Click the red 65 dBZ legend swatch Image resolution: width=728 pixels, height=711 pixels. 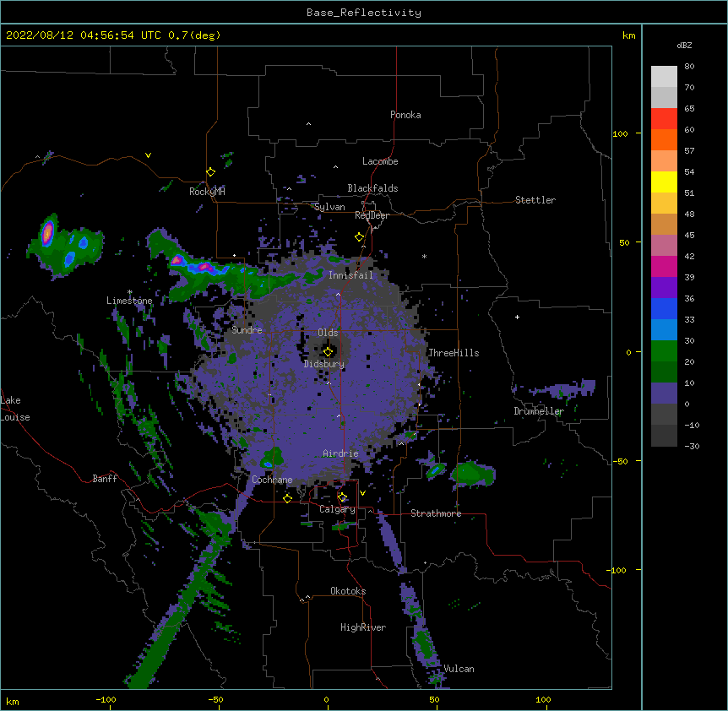pyautogui.click(x=664, y=118)
